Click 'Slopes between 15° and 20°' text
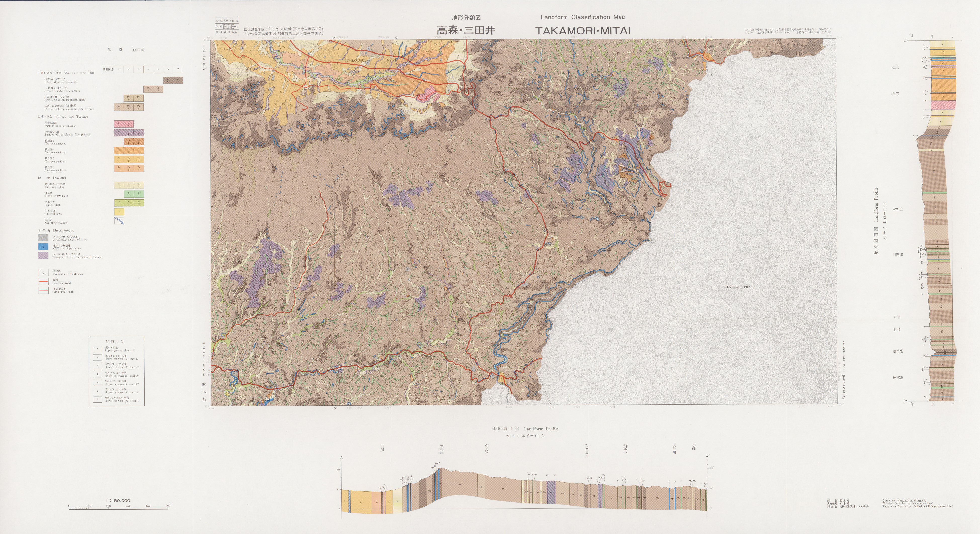 [122, 376]
